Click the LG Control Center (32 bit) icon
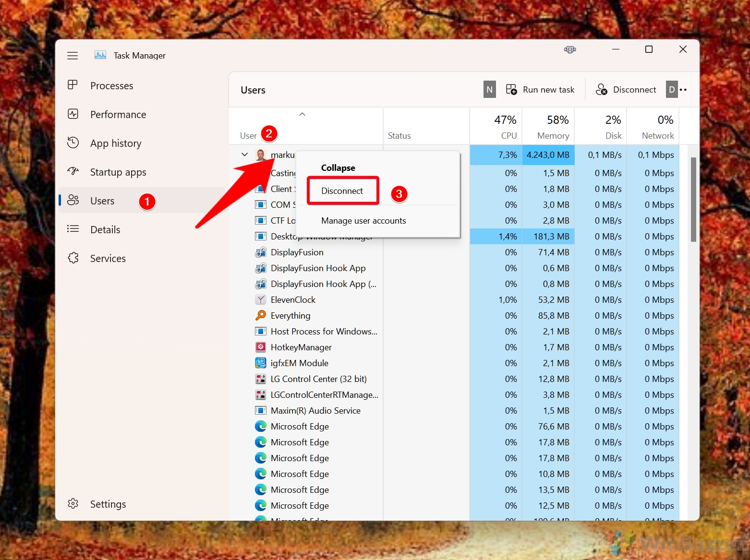The image size is (750, 560). click(261, 379)
